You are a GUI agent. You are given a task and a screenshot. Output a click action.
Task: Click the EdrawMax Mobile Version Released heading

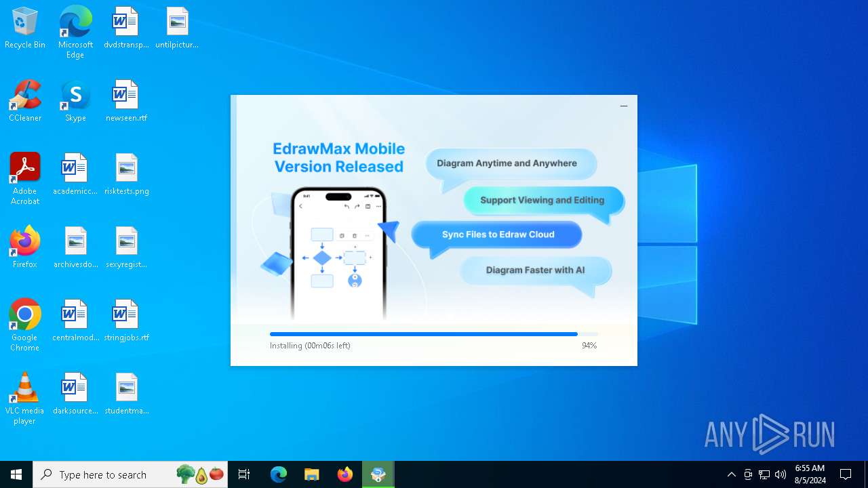[x=339, y=157]
